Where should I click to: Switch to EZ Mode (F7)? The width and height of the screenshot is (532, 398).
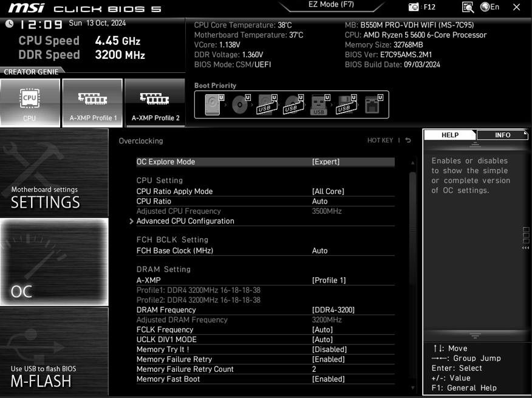[331, 5]
